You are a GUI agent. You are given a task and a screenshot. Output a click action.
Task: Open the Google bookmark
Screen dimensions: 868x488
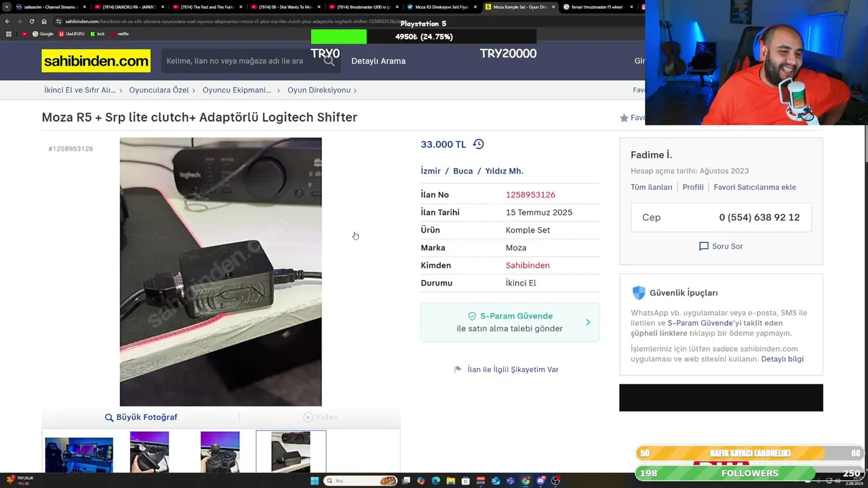pyautogui.click(x=43, y=34)
